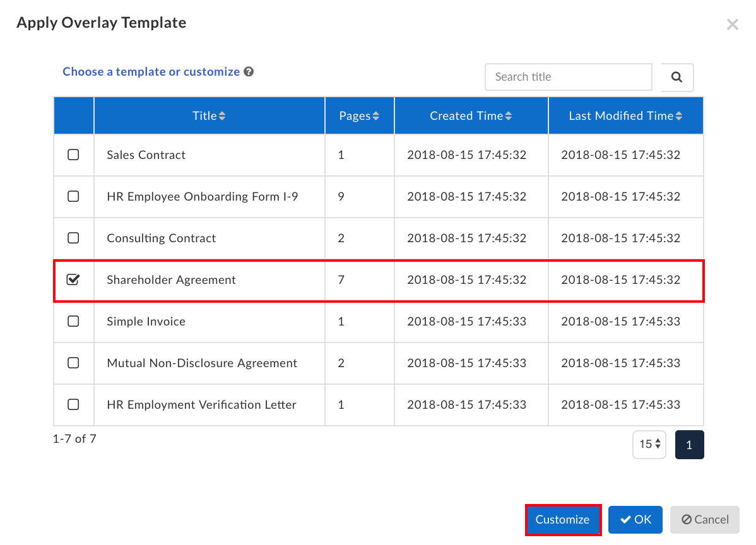Viewport: 756px width, 545px height.
Task: Click the Customize button
Action: point(563,520)
